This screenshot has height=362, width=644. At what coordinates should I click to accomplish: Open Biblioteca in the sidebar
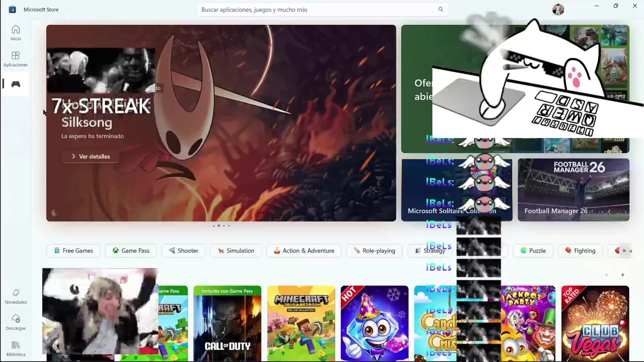pos(16,348)
